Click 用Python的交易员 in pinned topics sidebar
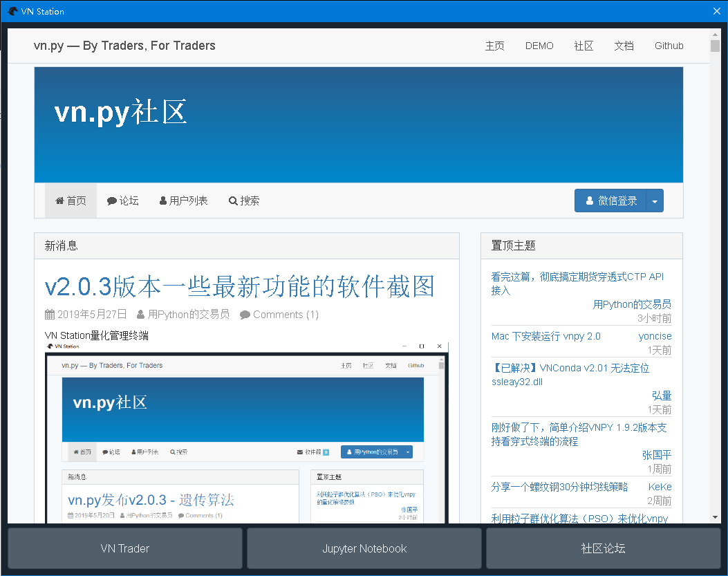The image size is (728, 576). (x=632, y=304)
